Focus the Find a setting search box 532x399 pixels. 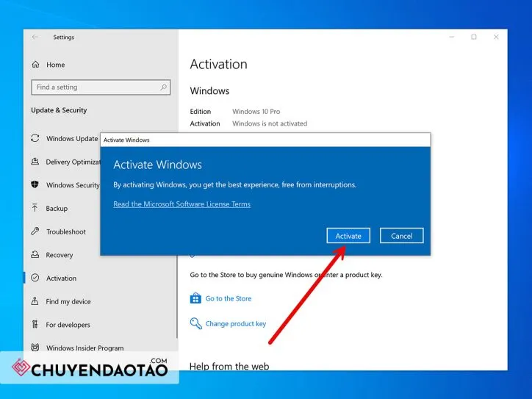[101, 87]
